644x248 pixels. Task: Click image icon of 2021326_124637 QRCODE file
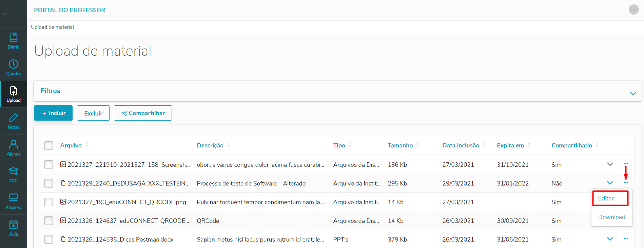63,220
